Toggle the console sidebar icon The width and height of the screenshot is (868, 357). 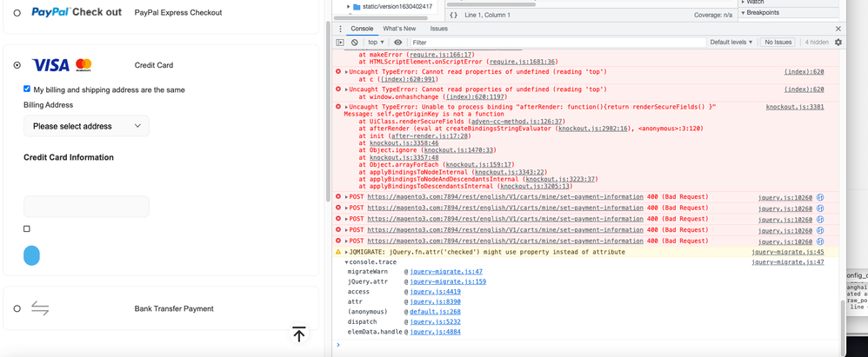click(x=340, y=43)
